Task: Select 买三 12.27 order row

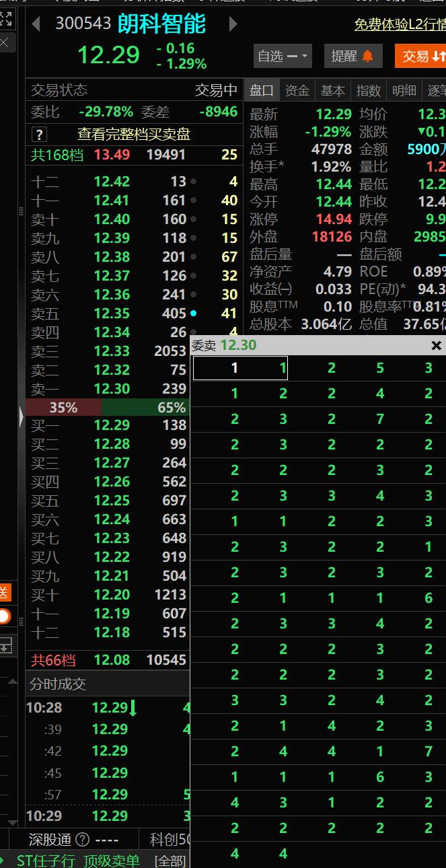Action: 108,463
